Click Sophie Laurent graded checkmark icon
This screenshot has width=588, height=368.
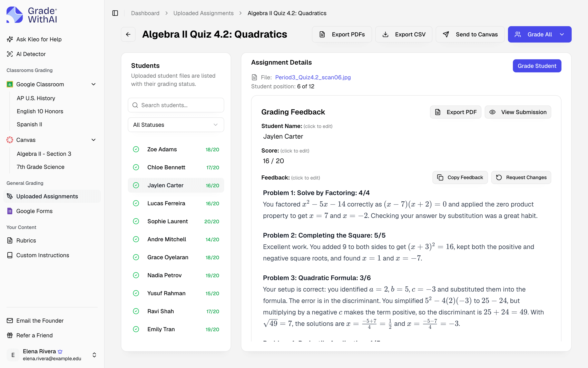(x=136, y=221)
